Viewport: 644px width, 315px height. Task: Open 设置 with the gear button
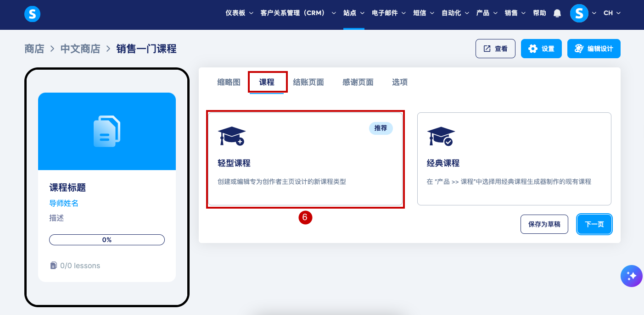pyautogui.click(x=541, y=49)
